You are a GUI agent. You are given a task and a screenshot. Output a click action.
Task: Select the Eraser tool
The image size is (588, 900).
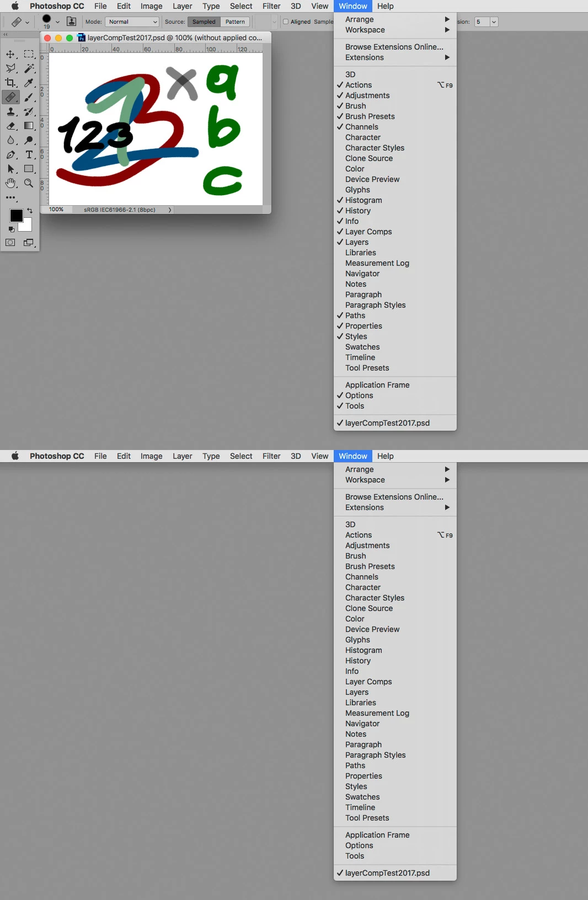[x=10, y=126]
